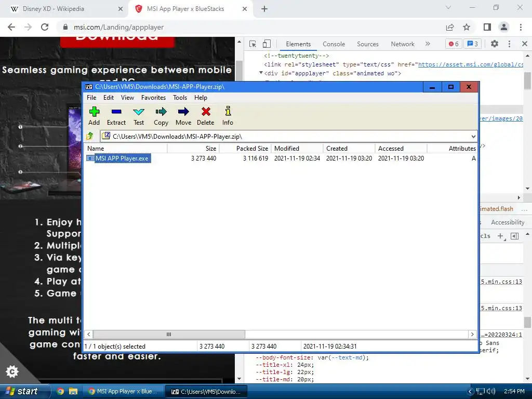Sort by Packed Size column header

tap(245, 149)
